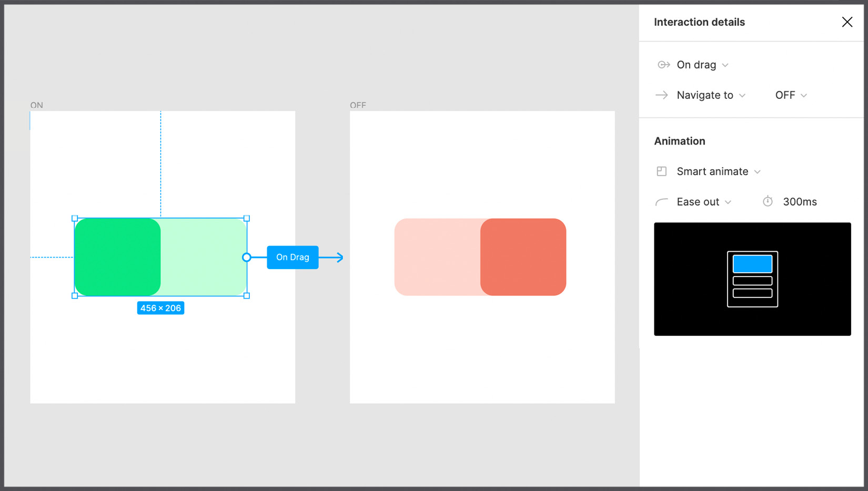868x491 pixels.
Task: Click the switch knob on the green toggle
Action: pyautogui.click(x=118, y=257)
